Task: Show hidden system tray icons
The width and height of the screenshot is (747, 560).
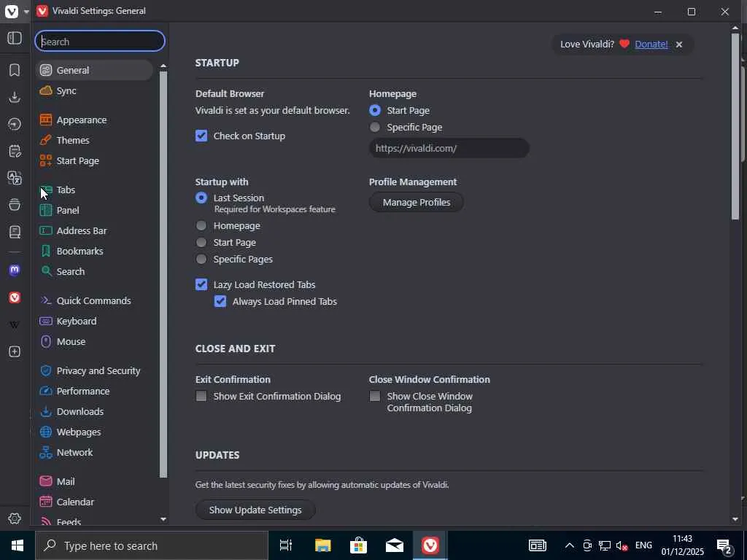Action: 569,545
